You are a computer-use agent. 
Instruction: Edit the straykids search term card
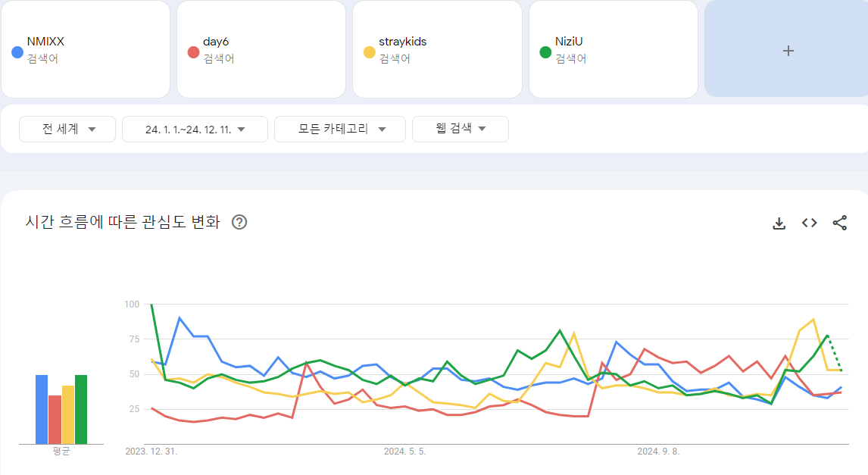click(437, 48)
